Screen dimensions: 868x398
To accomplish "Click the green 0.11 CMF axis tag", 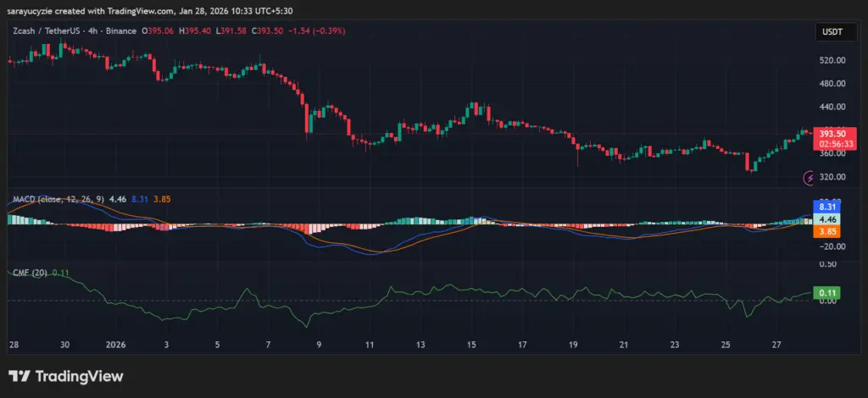I will (x=827, y=293).
